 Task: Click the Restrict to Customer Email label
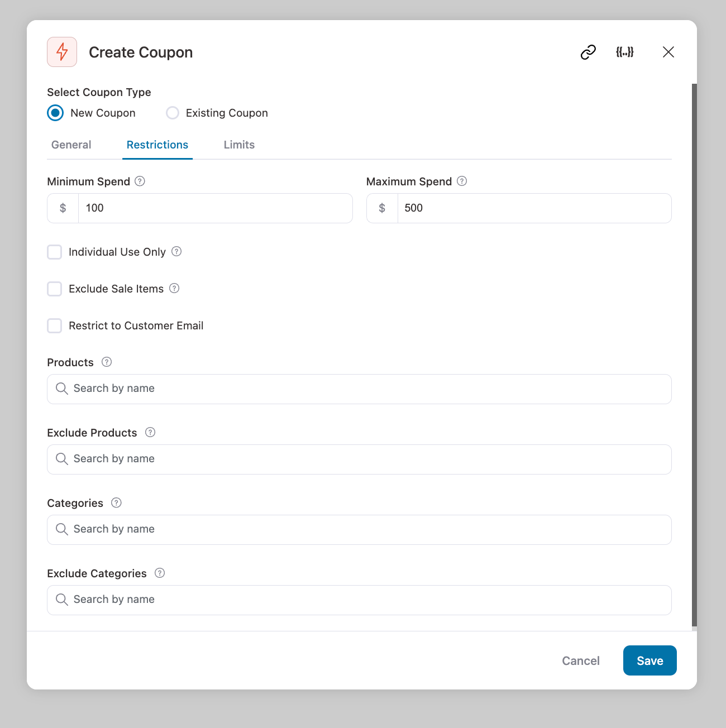coord(136,325)
